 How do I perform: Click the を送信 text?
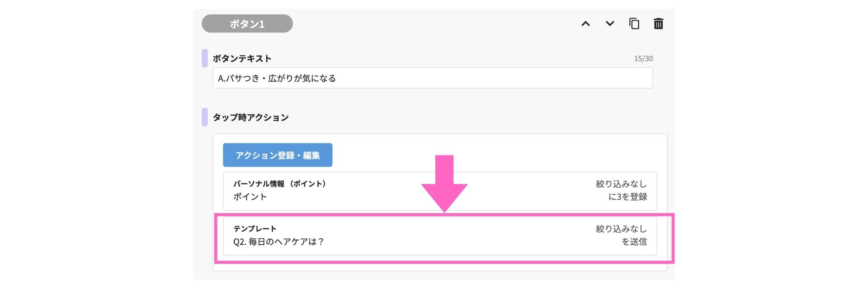(x=634, y=242)
